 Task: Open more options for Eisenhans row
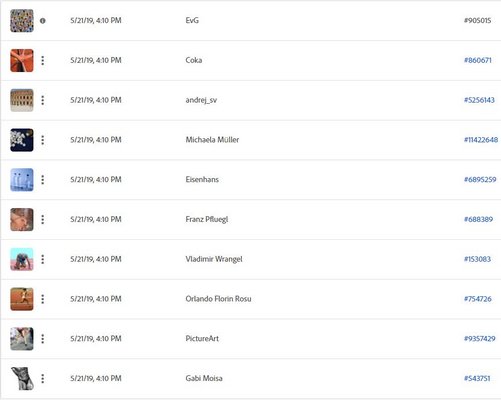tap(43, 180)
